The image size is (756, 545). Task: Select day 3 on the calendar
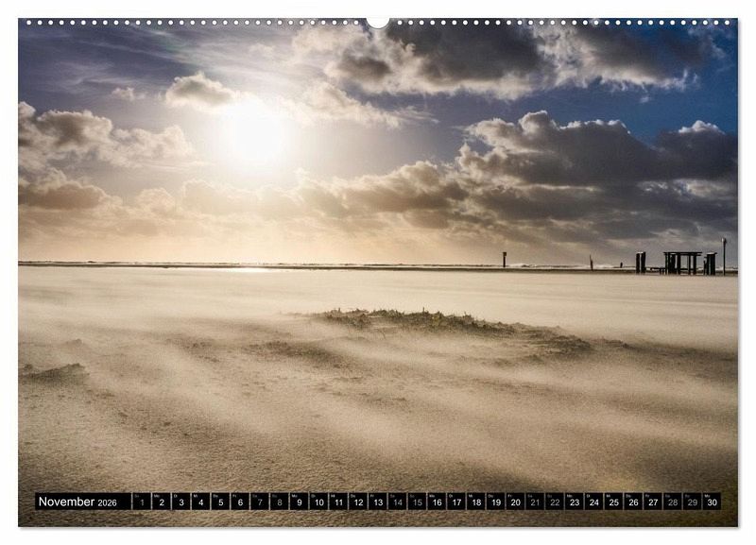tap(180, 502)
